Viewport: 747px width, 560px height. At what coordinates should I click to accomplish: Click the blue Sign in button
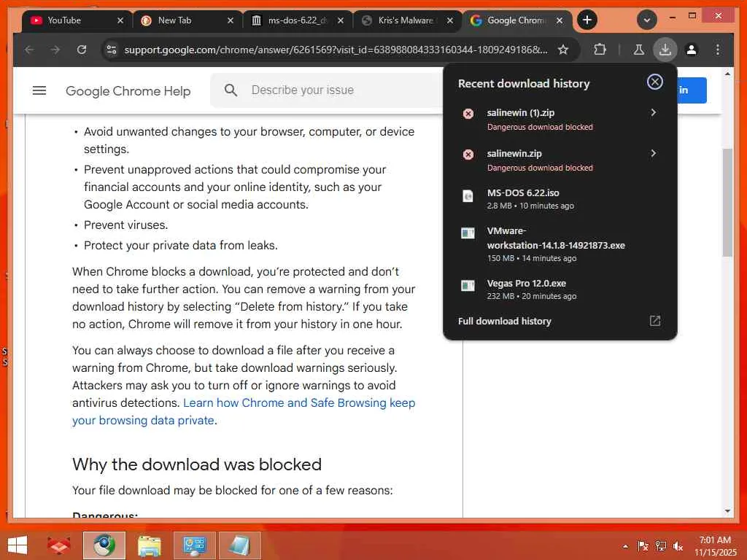point(691,90)
